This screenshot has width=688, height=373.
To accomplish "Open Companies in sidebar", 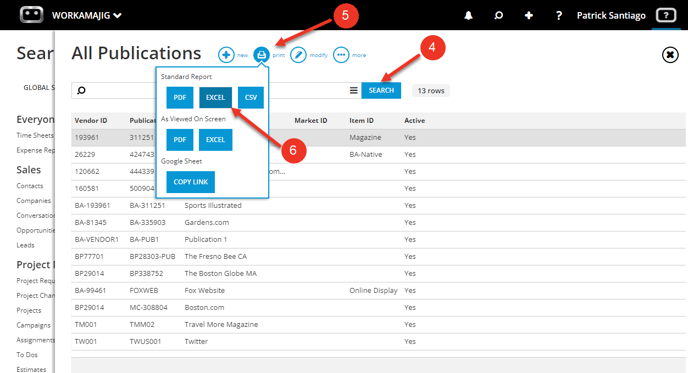I will point(34,201).
